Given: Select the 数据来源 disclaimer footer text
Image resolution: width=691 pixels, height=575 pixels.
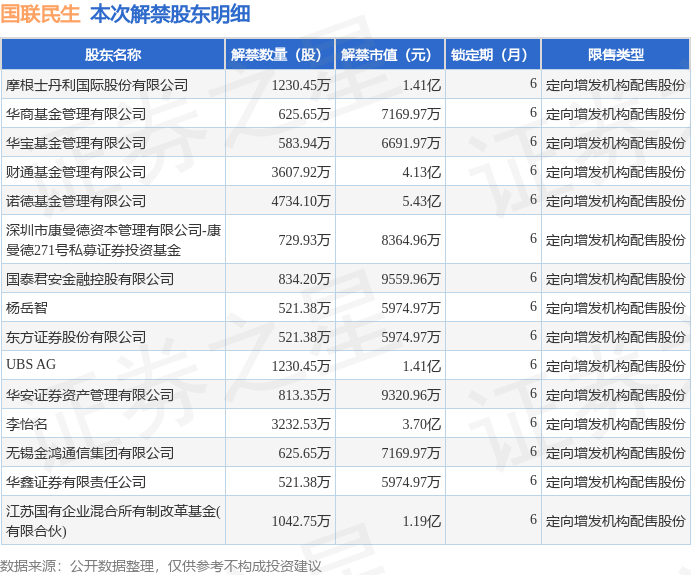Looking at the screenshot, I should point(161,566).
